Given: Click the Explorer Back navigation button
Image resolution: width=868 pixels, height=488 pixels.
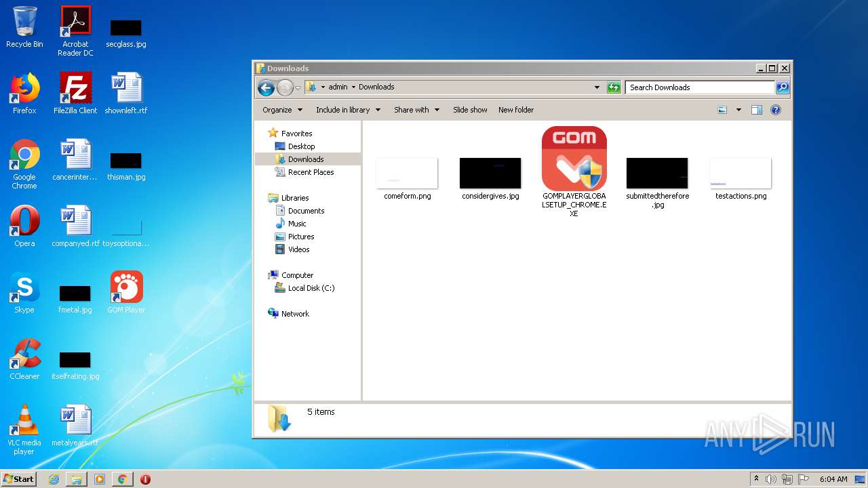Looking at the screenshot, I should pos(266,87).
